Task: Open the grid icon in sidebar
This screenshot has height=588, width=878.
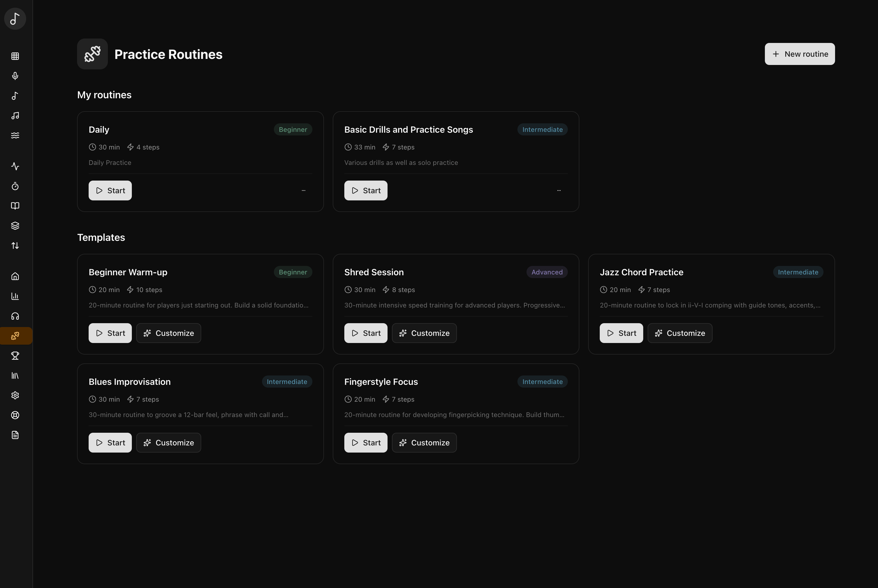Action: [15, 56]
